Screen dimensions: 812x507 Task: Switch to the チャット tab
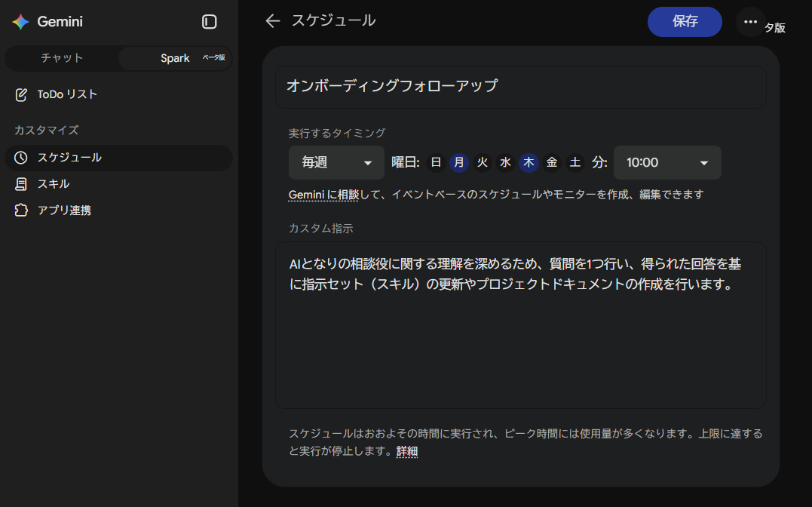[62, 58]
